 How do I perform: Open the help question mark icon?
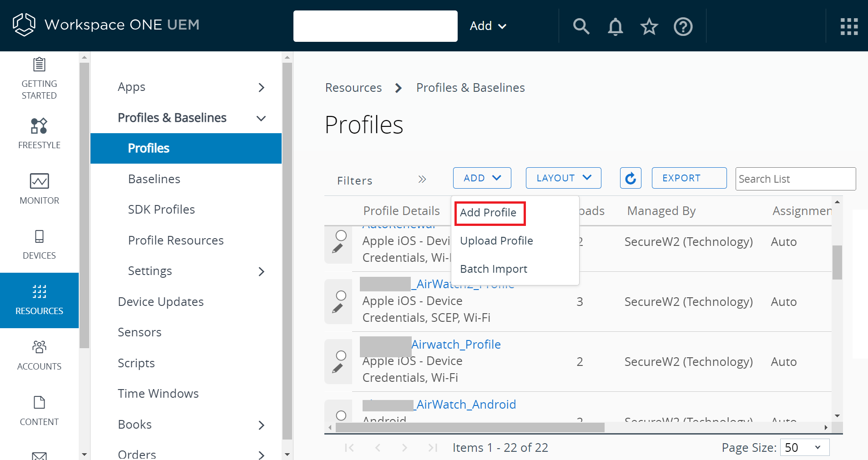[683, 26]
